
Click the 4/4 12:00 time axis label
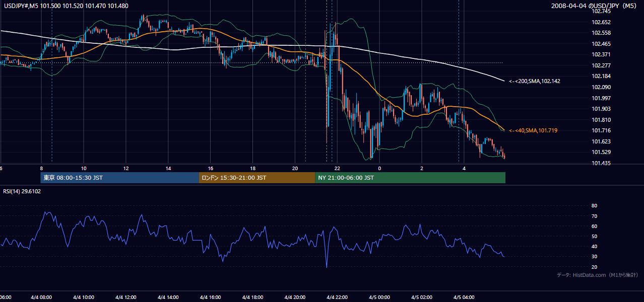126,297
